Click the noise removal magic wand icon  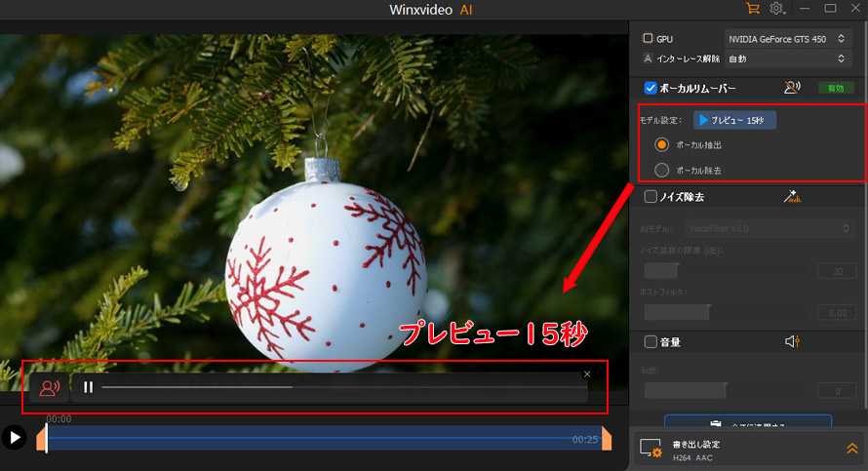click(x=792, y=196)
